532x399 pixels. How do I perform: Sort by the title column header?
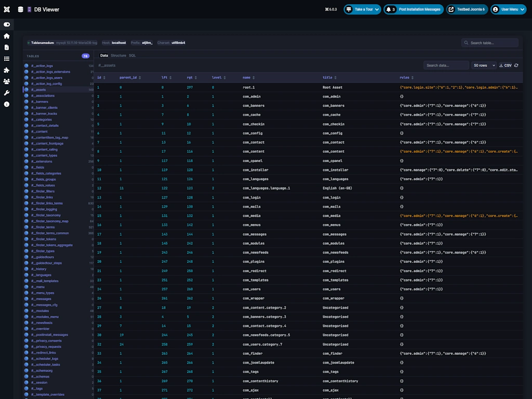coord(329,78)
